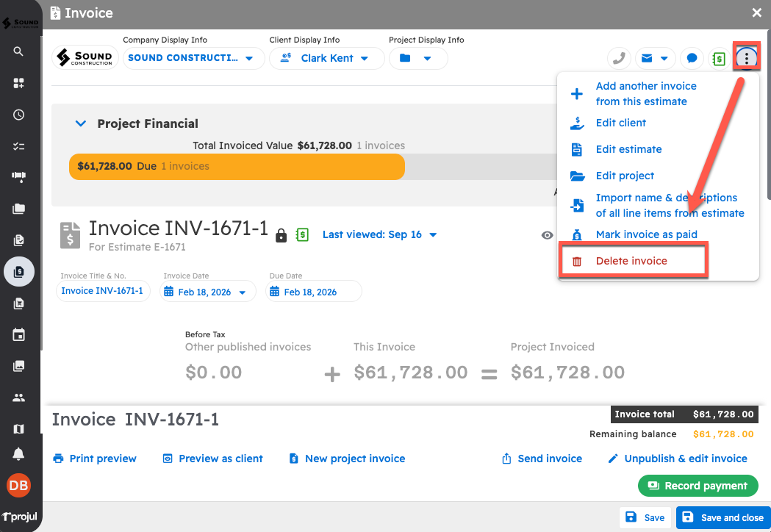The width and height of the screenshot is (771, 532).
Task: Select Edit estimate menu option
Action: (x=628, y=149)
